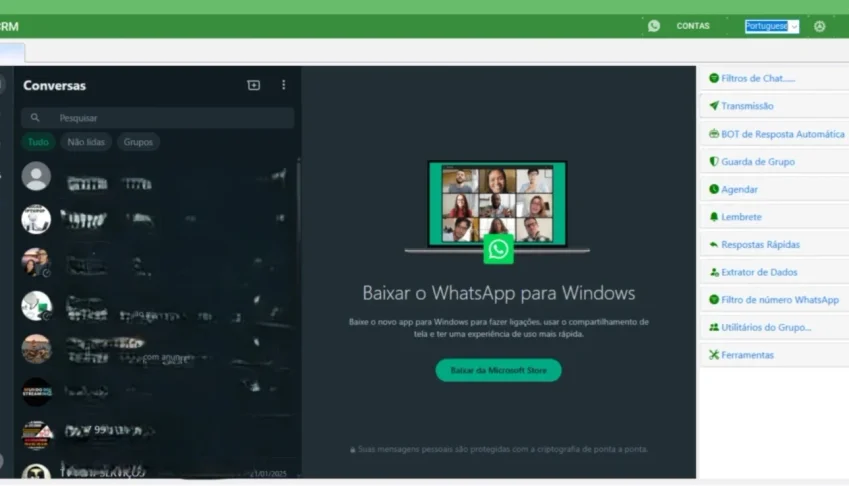Image resolution: width=849 pixels, height=486 pixels.
Task: Open the CONTAS accounts menu
Action: coord(693,26)
